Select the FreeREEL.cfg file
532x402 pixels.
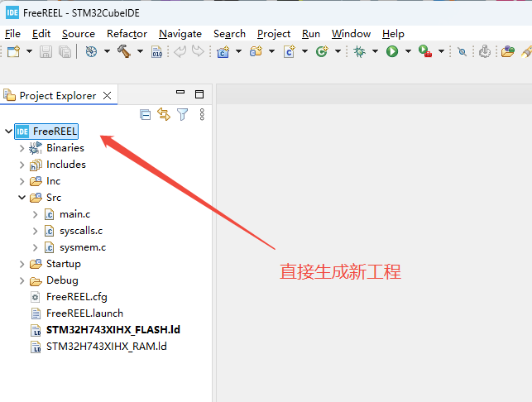click(69, 297)
